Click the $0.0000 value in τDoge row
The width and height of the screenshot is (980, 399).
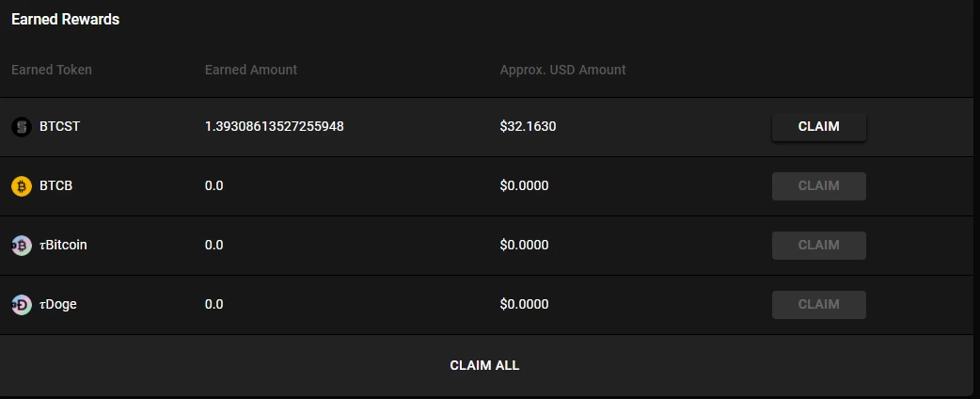click(x=525, y=305)
